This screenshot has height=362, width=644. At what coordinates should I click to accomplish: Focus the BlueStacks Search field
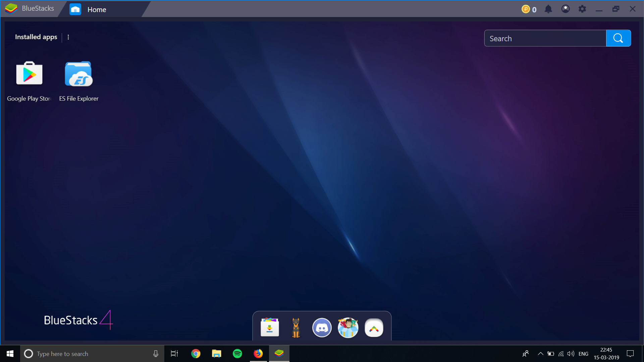tap(545, 38)
